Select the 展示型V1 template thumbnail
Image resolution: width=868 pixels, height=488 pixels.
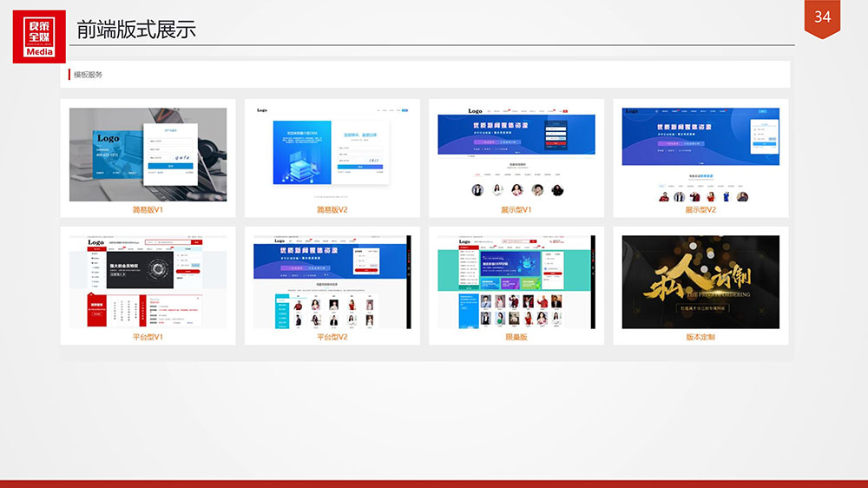(x=516, y=155)
